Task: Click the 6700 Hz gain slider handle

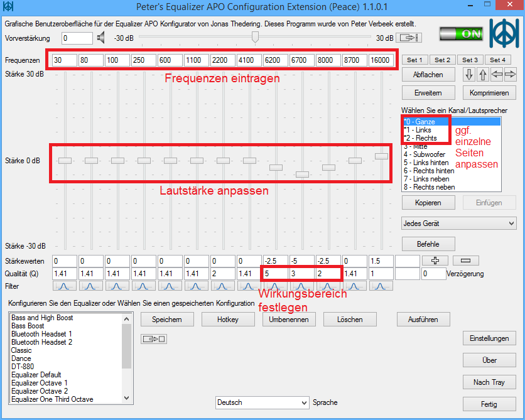Action: pos(302,175)
